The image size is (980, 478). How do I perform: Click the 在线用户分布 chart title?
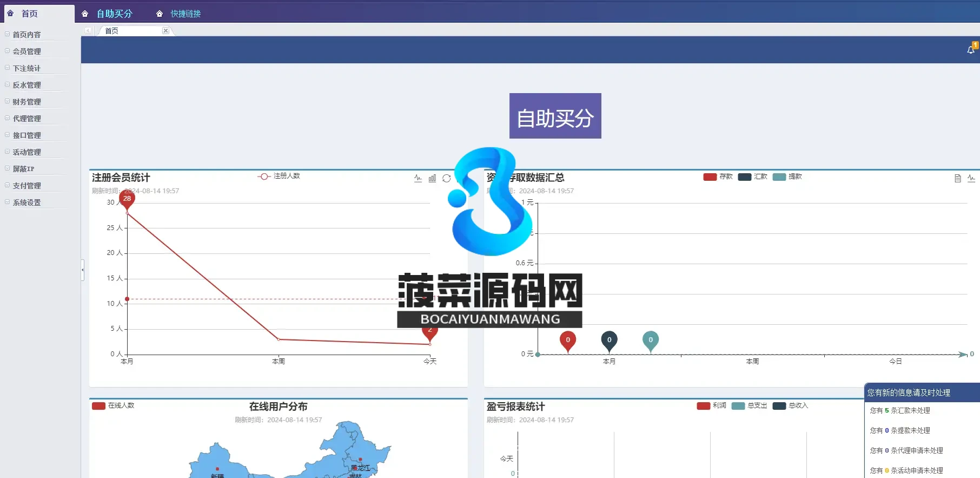tap(279, 407)
